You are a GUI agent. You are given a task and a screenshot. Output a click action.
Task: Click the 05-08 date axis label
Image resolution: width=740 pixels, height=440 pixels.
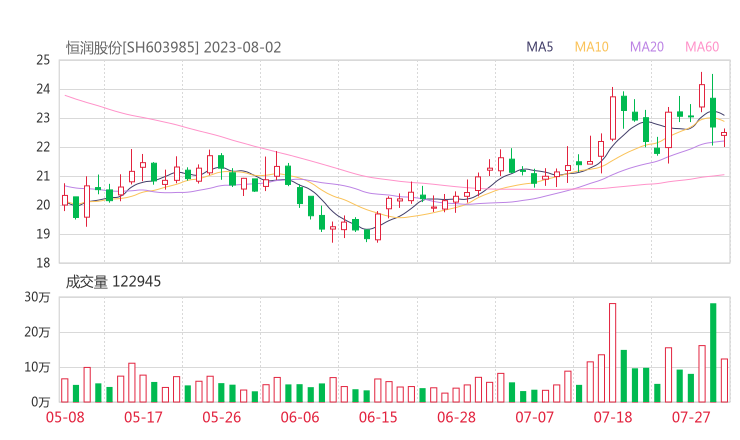65,417
